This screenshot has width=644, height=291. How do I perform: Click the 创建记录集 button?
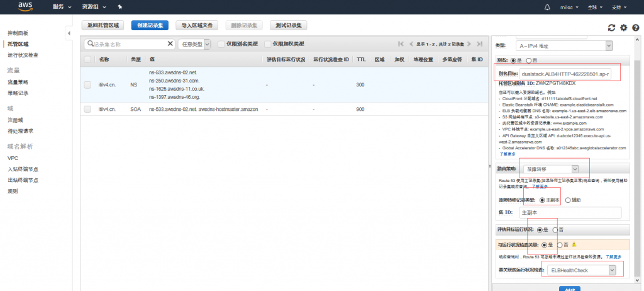[x=150, y=25]
